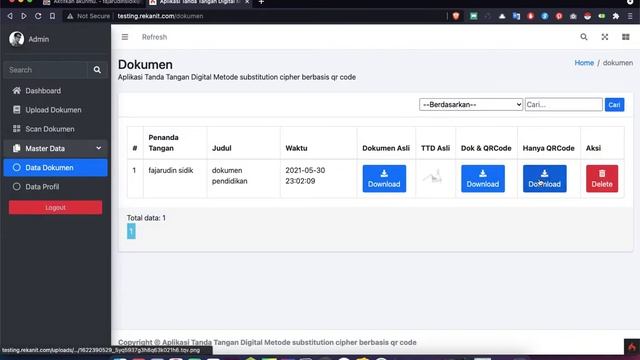The width and height of the screenshot is (640, 360).
Task: Delete the dokumen pendidikan row
Action: point(602,179)
